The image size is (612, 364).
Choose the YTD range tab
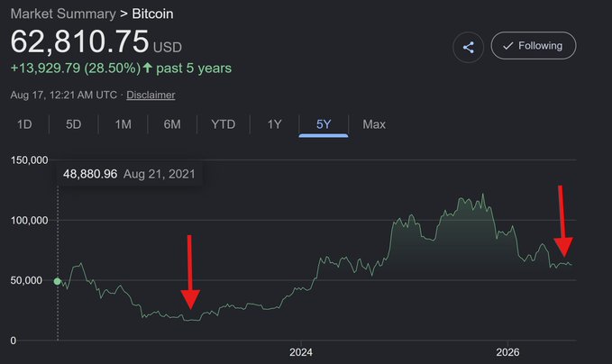coord(224,124)
